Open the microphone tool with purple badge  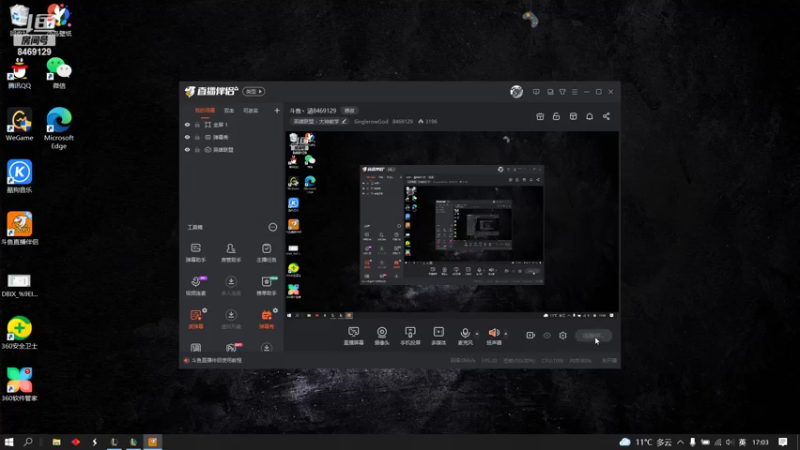(196, 286)
